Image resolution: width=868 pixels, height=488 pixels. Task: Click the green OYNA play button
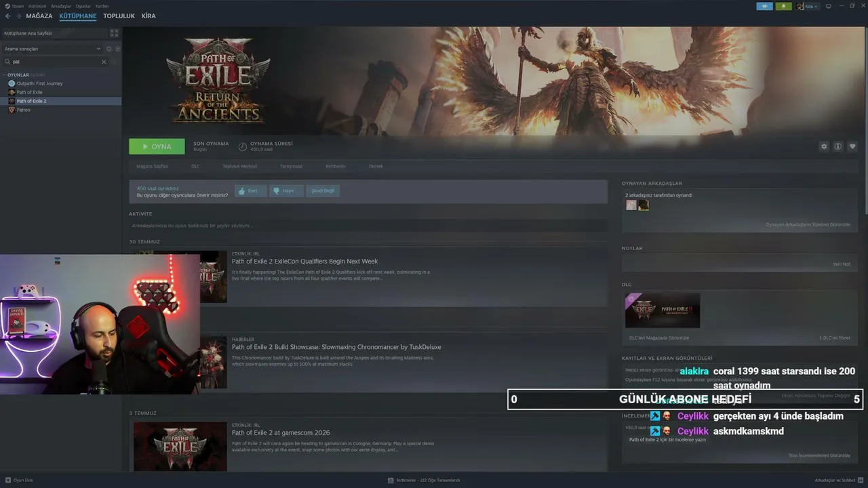click(157, 146)
